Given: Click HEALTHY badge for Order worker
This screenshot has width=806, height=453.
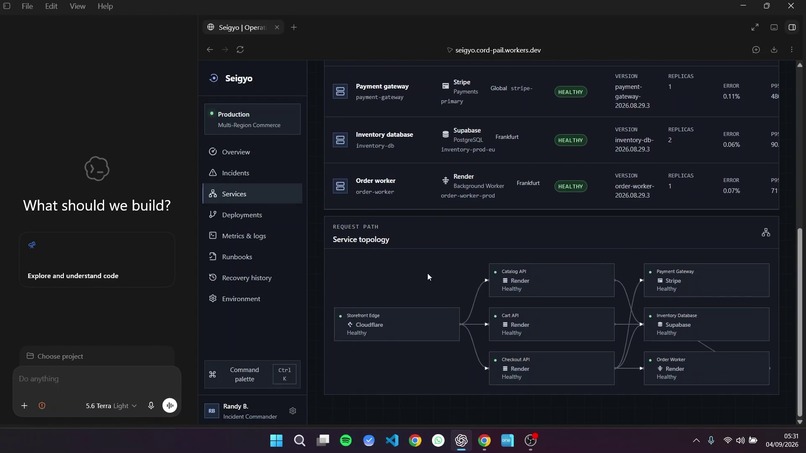Looking at the screenshot, I should [x=571, y=186].
